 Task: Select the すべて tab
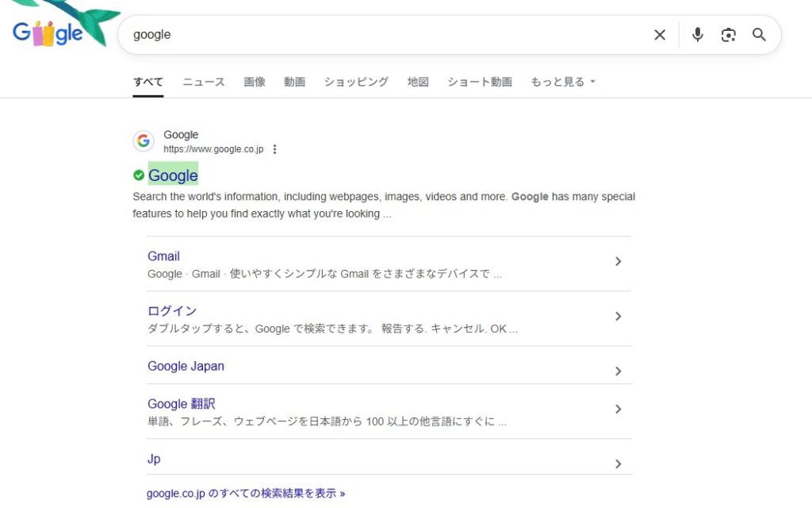[148, 82]
